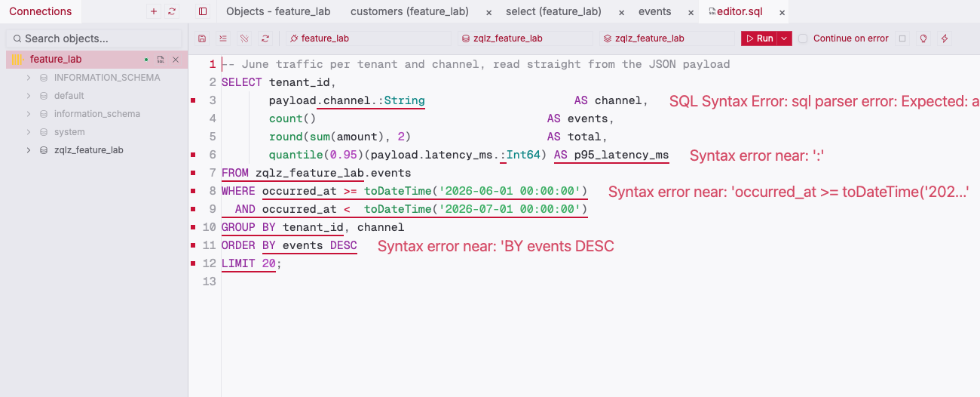Click the database icon next to zqlz_feature_lab tree item
The height and width of the screenshot is (397, 980).
[x=44, y=150]
